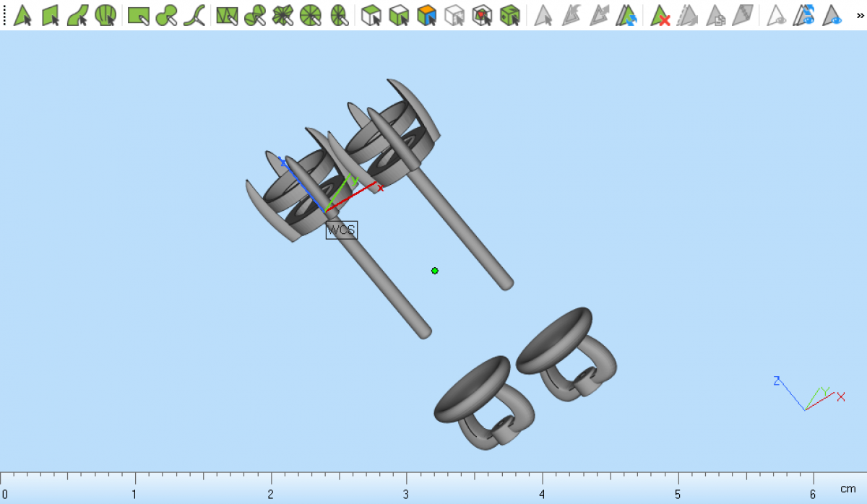Delete marked triangles with red X icon
This screenshot has width=867, height=504.
pyautogui.click(x=660, y=15)
